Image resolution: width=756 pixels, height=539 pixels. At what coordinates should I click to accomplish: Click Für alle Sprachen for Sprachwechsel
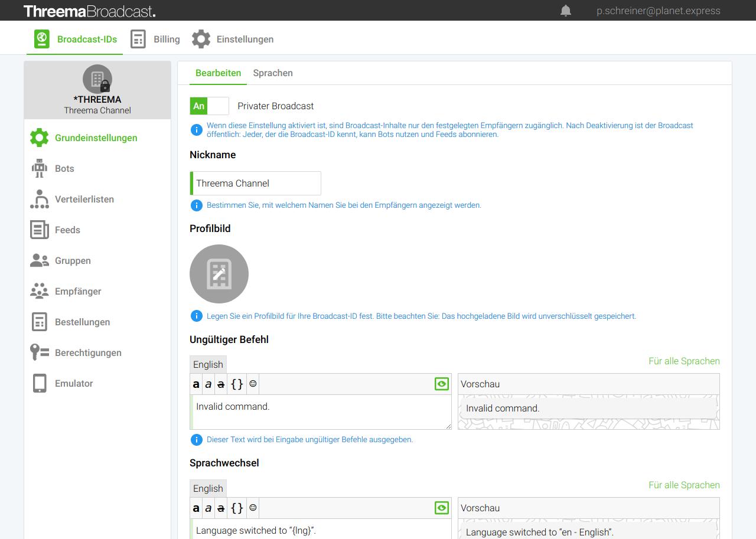(684, 485)
